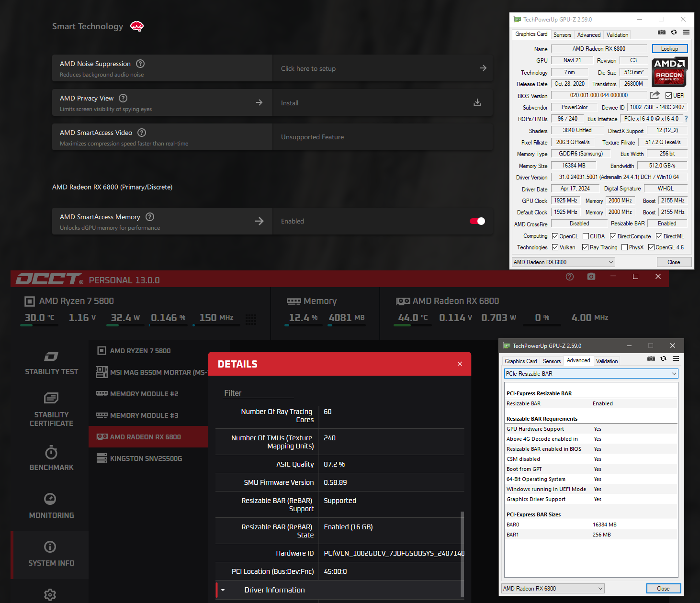Switch to Validation tab in bottom GPU-Z

point(607,361)
